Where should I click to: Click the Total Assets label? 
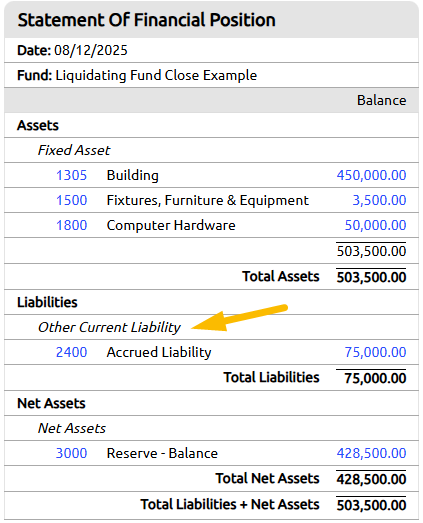click(281, 277)
